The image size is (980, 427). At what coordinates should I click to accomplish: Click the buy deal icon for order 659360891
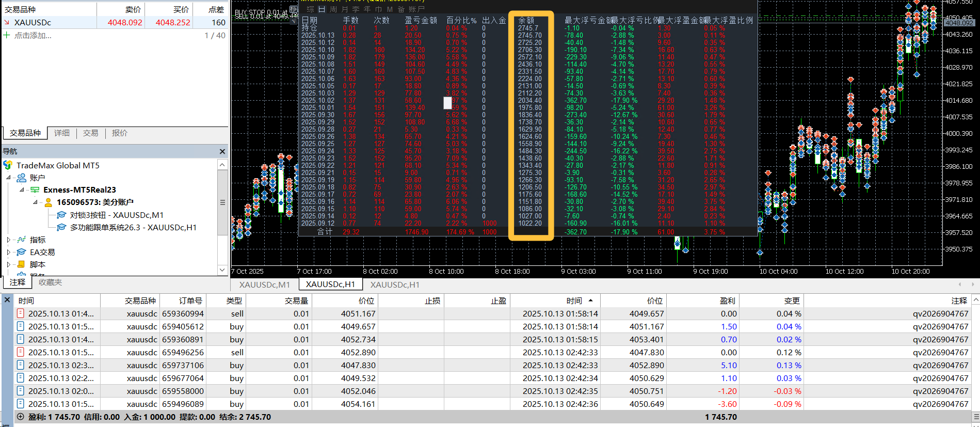[x=21, y=339]
